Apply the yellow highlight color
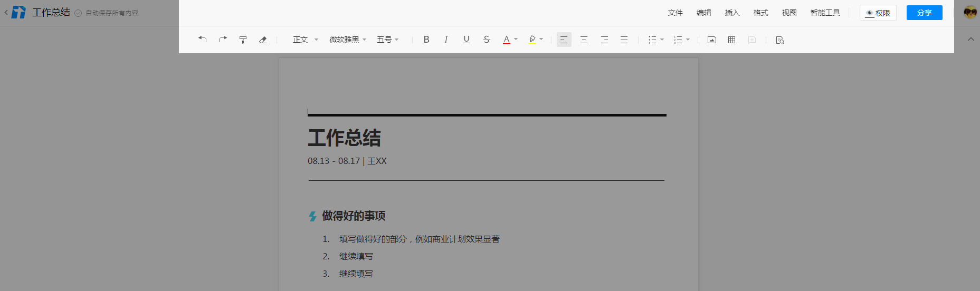 point(532,40)
